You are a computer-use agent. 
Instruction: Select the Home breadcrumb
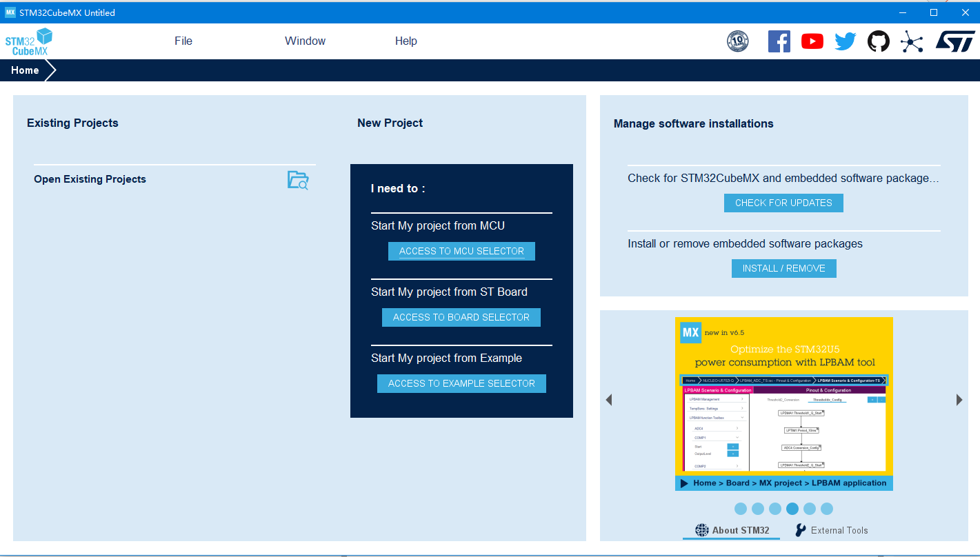coord(25,70)
